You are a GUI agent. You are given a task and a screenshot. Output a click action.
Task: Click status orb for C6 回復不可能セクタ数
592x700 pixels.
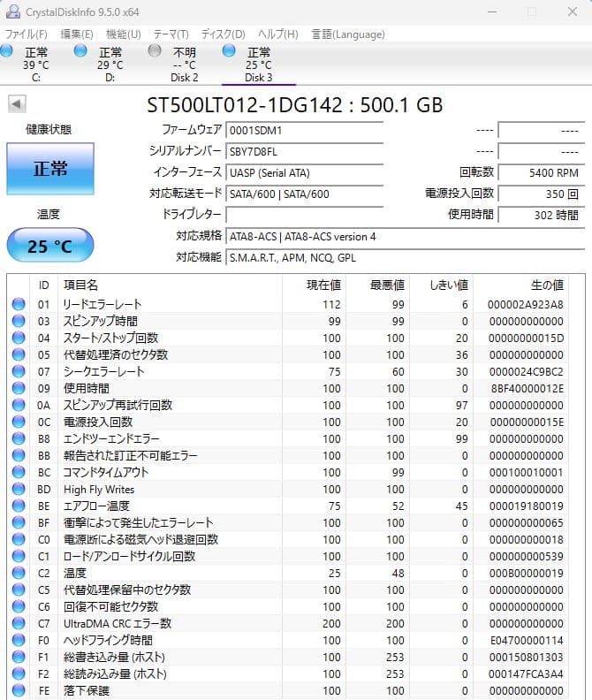[19, 606]
